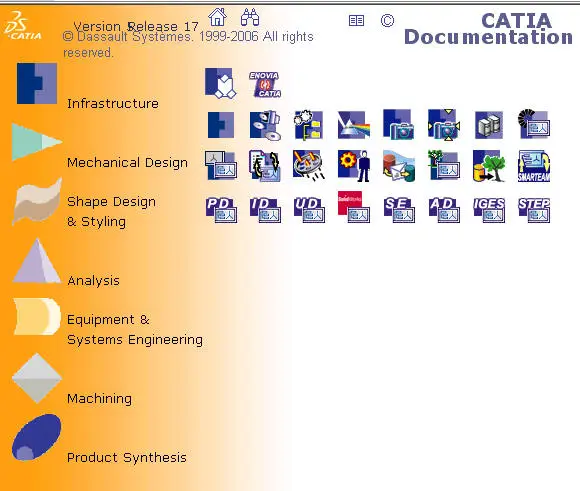Go to the Product Synthesis text link
Viewport: 580px width, 491px height.
(127, 458)
